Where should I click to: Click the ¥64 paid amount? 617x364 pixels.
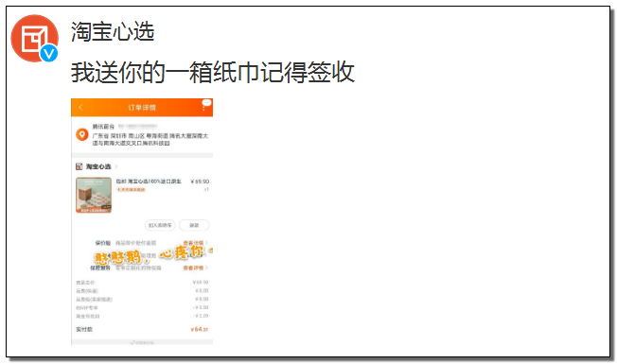click(199, 329)
